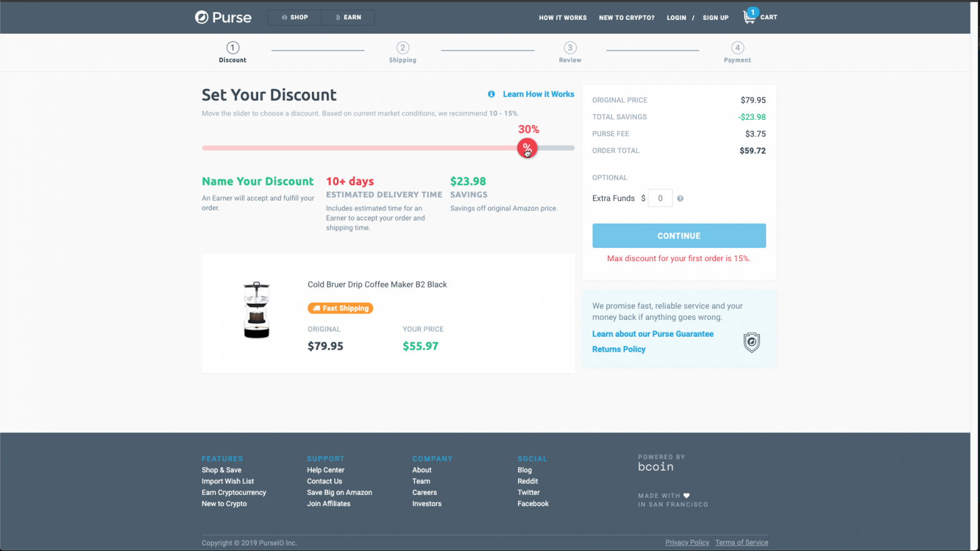This screenshot has width=980, height=551.
Task: Click the bcoin logo in footer
Action: click(656, 467)
